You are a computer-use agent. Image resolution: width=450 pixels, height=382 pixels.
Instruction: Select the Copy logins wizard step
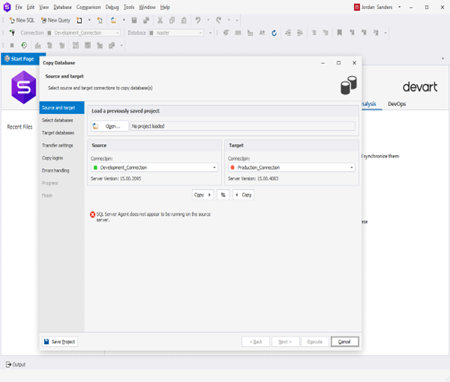coord(62,158)
